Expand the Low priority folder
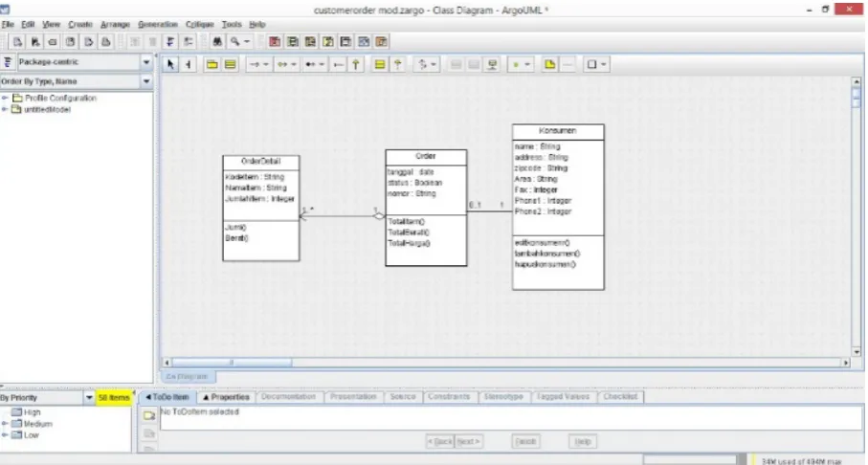Viewport: 868px width, 465px height. coord(5,435)
